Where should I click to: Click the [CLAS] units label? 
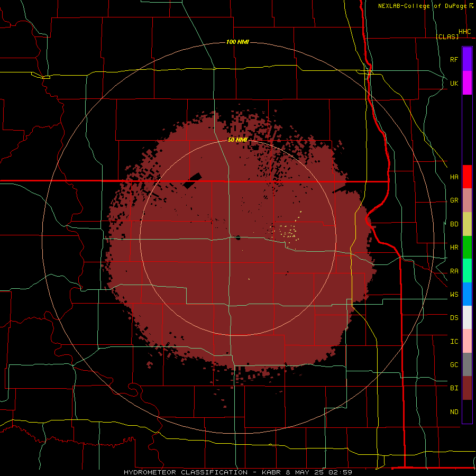(x=447, y=36)
